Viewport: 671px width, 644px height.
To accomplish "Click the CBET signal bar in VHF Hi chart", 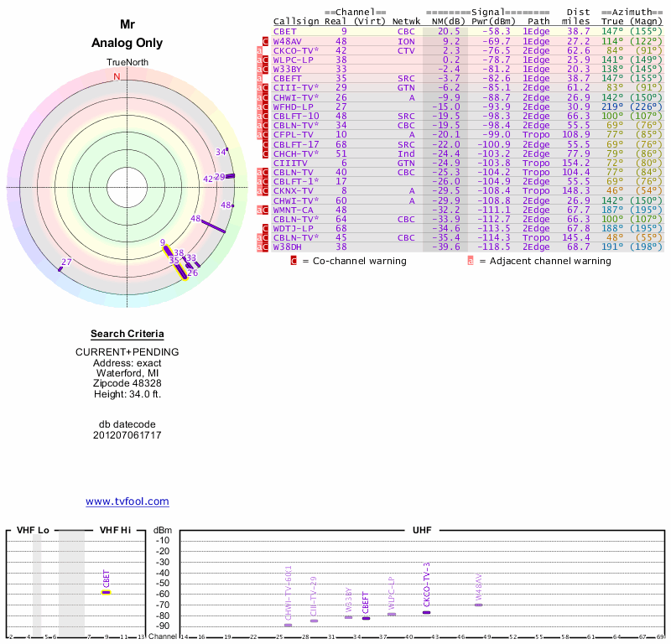I will [107, 592].
